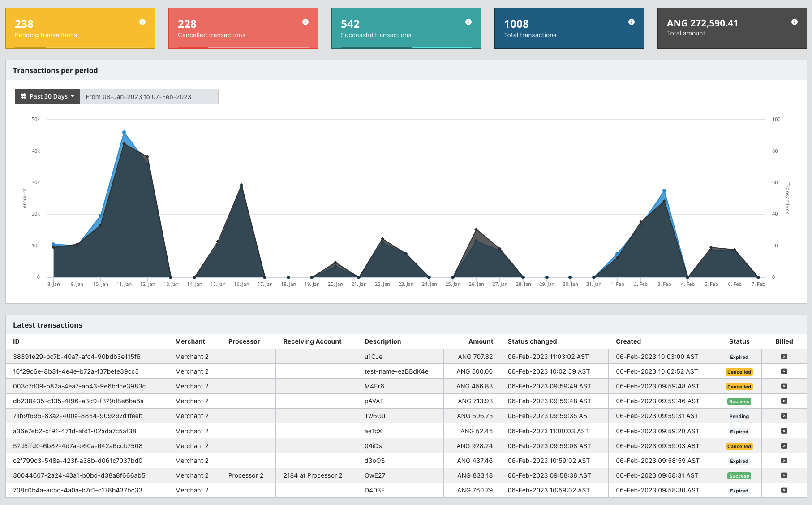812x505 pixels.
Task: Click the Cancelled badge for test-name-ezBBdK4e
Action: click(x=739, y=372)
